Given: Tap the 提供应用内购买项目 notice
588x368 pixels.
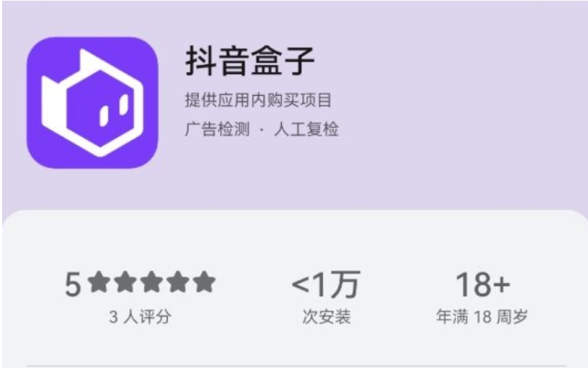Looking at the screenshot, I should [258, 100].
